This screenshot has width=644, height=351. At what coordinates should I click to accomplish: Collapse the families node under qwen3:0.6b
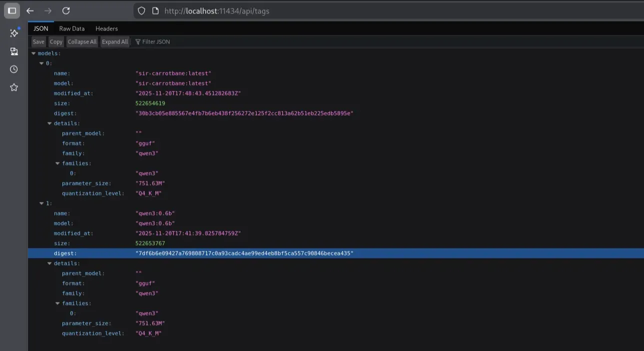point(57,303)
